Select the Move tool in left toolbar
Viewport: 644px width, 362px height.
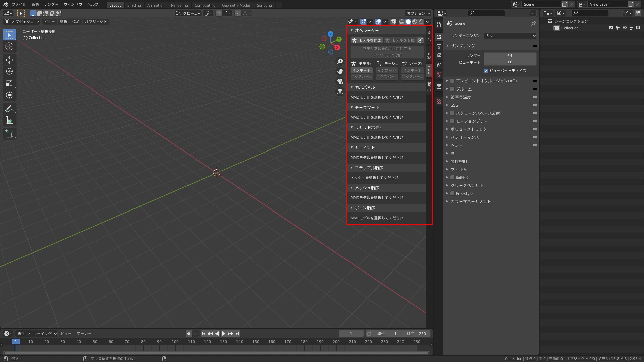pos(9,60)
